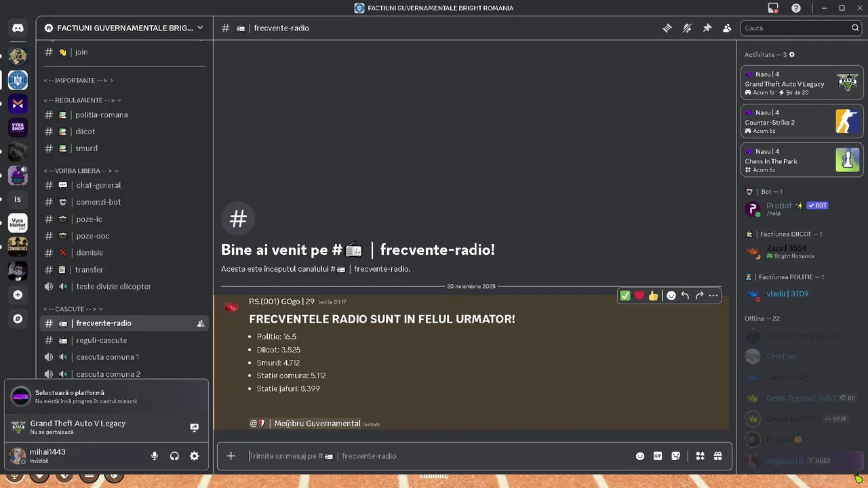The height and width of the screenshot is (488, 868).
Task: Open user settings gear icon
Action: click(x=195, y=456)
